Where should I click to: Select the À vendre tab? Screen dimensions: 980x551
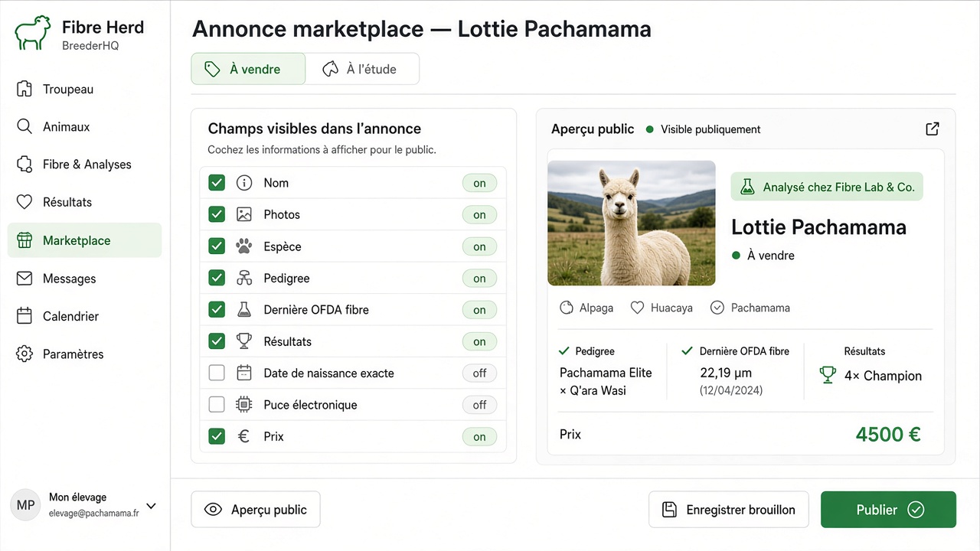(248, 69)
